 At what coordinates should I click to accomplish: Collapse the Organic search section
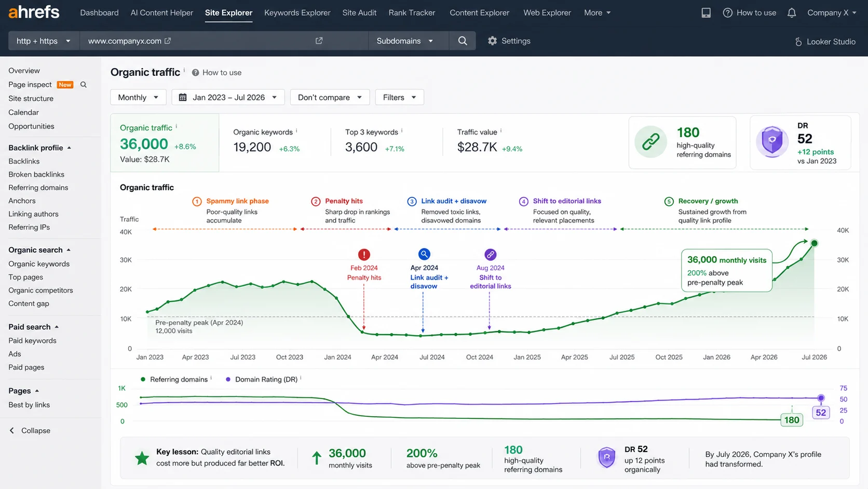[x=39, y=250]
